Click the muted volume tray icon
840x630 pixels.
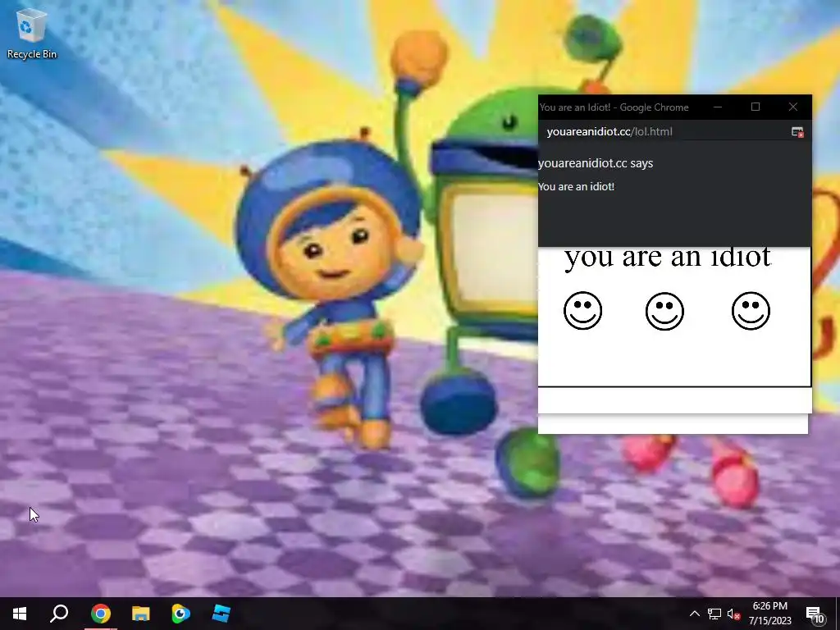pos(733,614)
